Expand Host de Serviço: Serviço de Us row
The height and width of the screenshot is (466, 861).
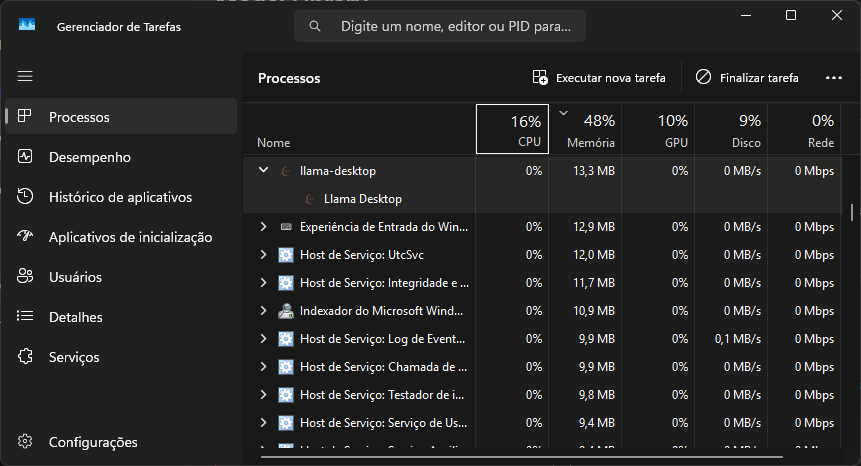coord(264,422)
